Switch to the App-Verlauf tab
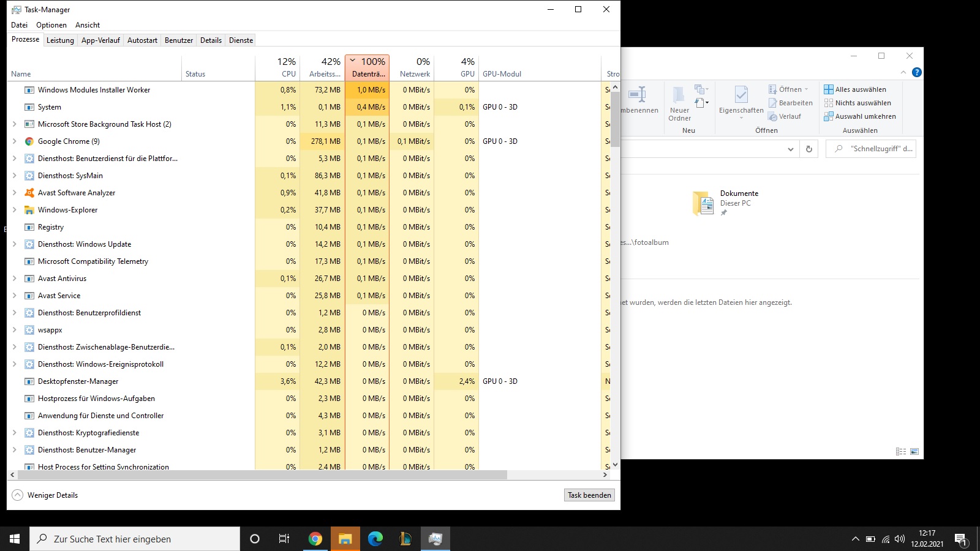This screenshot has width=980, height=551. 100,40
